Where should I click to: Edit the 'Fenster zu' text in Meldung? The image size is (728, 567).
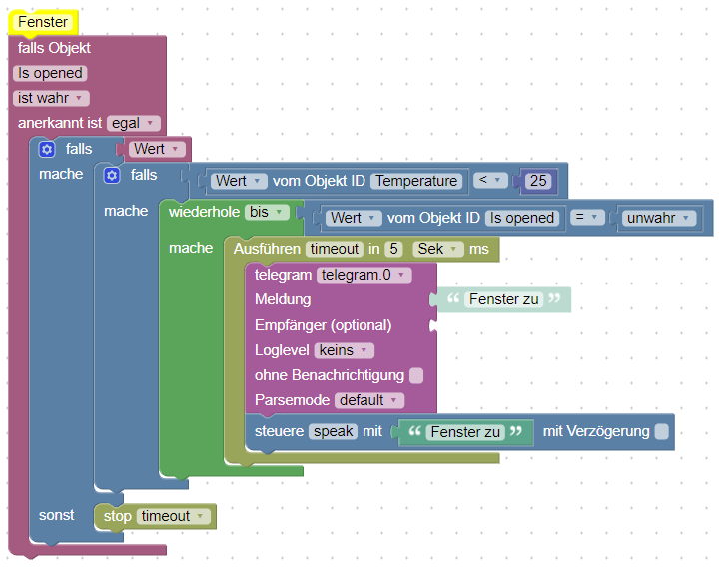[503, 299]
